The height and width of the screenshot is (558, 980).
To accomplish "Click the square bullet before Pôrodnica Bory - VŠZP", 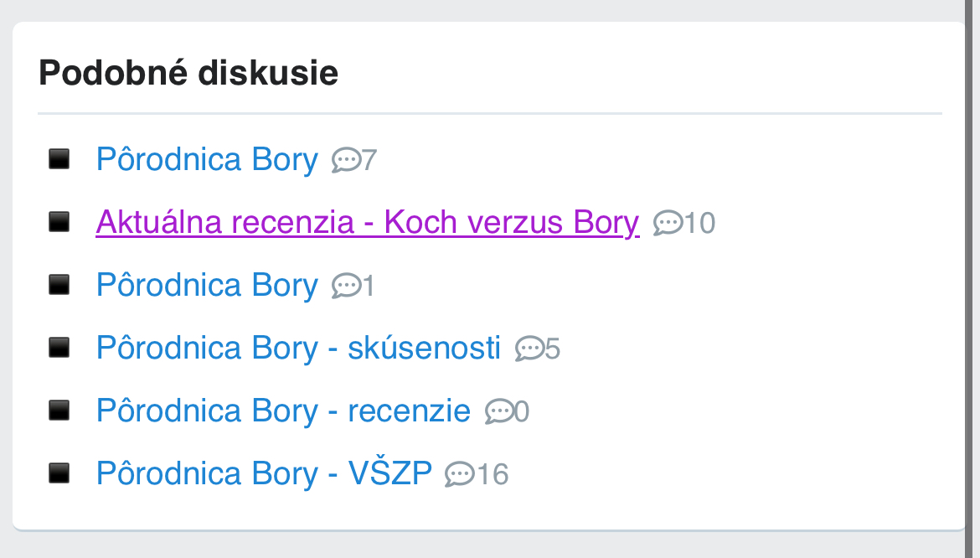I will (x=59, y=473).
